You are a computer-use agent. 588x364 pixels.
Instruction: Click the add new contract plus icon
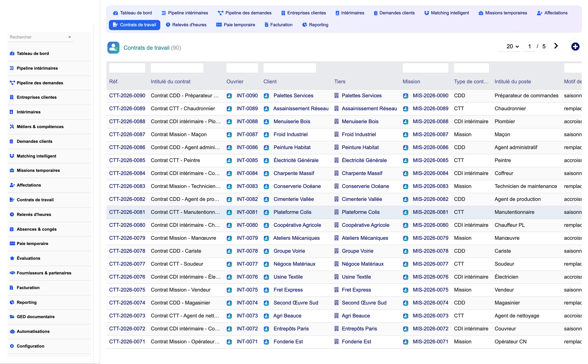click(x=575, y=47)
